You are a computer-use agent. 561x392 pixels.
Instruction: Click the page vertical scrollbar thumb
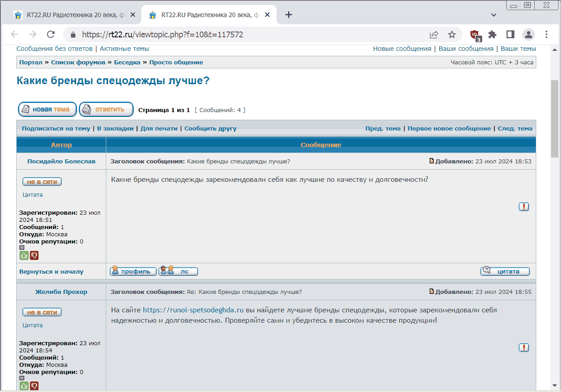(x=555, y=118)
